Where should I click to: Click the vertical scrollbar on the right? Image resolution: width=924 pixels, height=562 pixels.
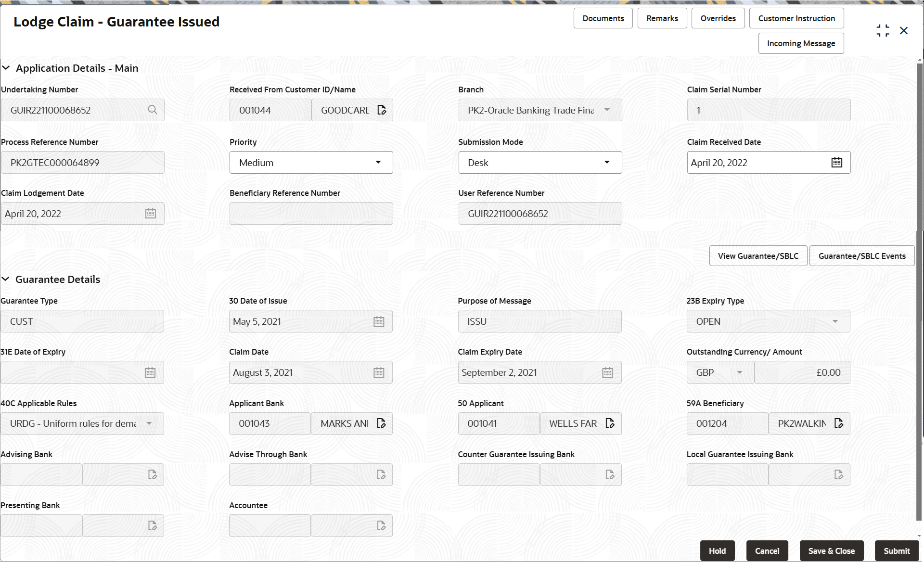pyautogui.click(x=919, y=289)
